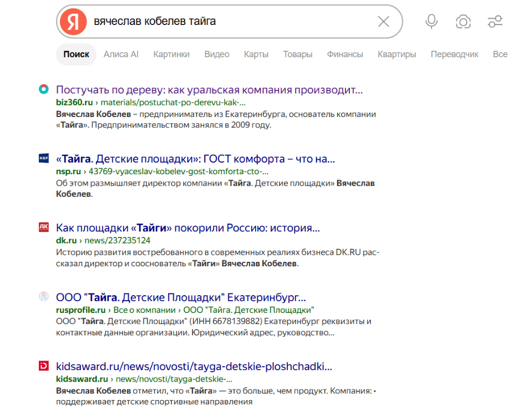
Task: Open the Финансы tab
Action: [x=345, y=54]
